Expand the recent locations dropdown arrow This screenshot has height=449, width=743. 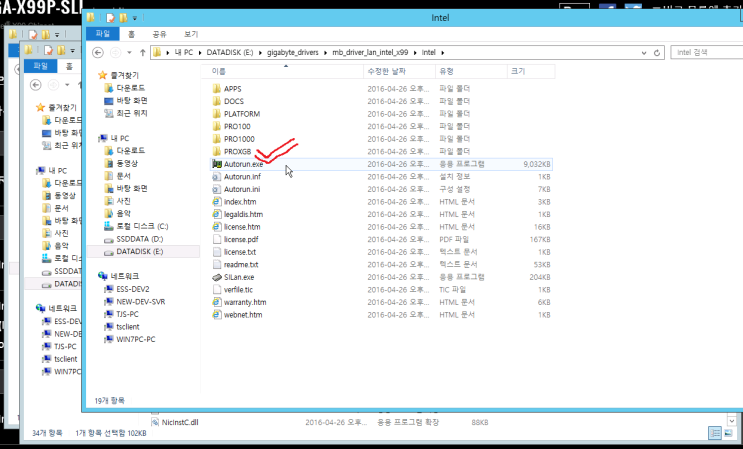[129, 53]
